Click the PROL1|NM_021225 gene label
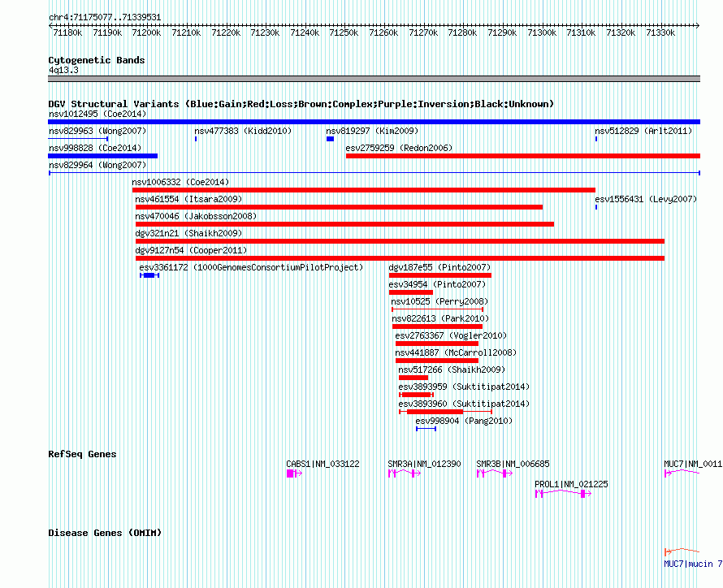This screenshot has width=723, height=588. click(x=571, y=484)
